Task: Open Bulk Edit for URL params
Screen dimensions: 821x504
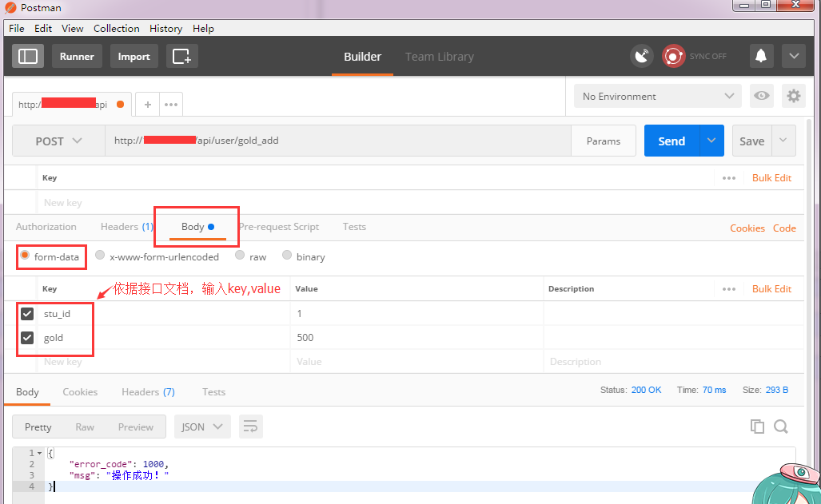Action: (x=771, y=178)
